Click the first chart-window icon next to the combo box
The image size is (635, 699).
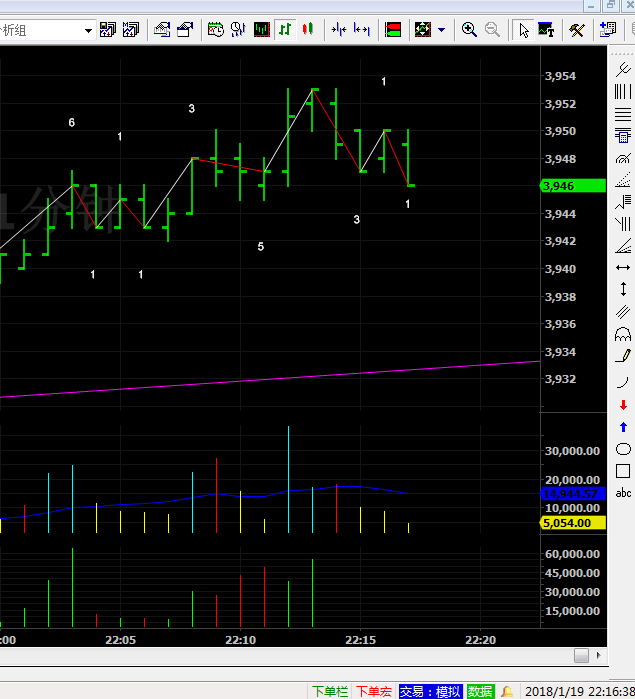(x=107, y=30)
